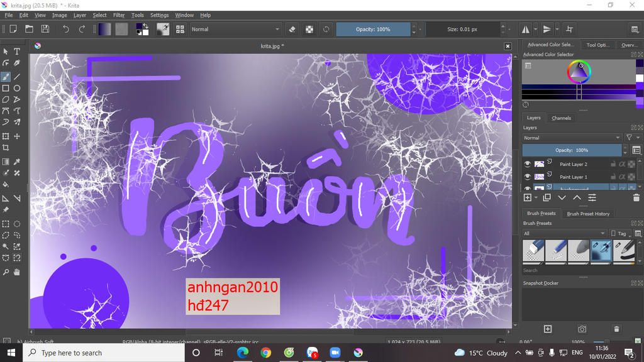Open the layer blending mode dropdown
Screen dimensions: 644x362
click(x=572, y=138)
